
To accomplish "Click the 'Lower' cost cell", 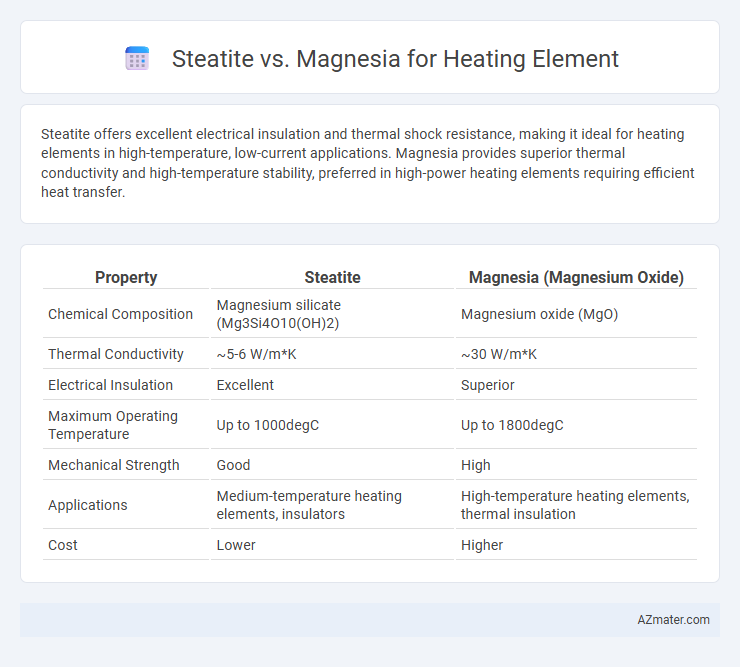I will coord(236,545).
